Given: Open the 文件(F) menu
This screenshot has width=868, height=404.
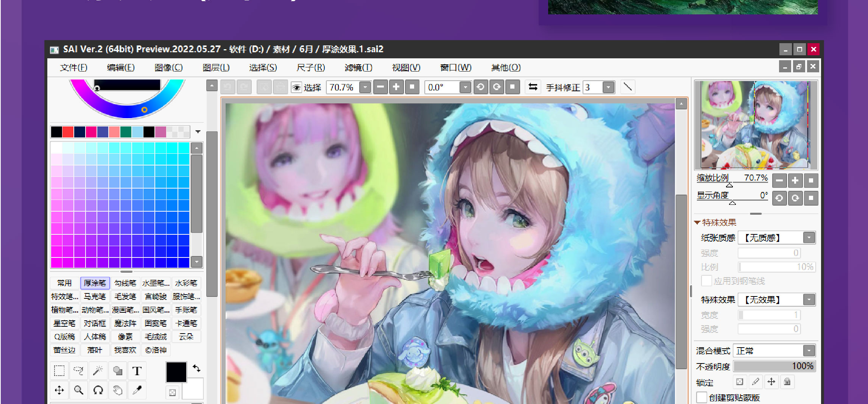Looking at the screenshot, I should 74,68.
